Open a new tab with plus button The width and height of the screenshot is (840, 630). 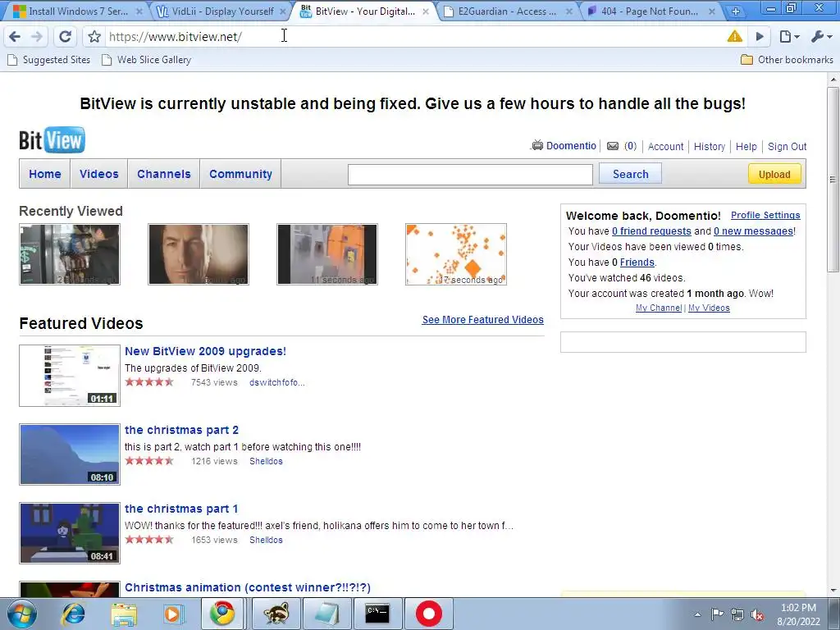(736, 11)
